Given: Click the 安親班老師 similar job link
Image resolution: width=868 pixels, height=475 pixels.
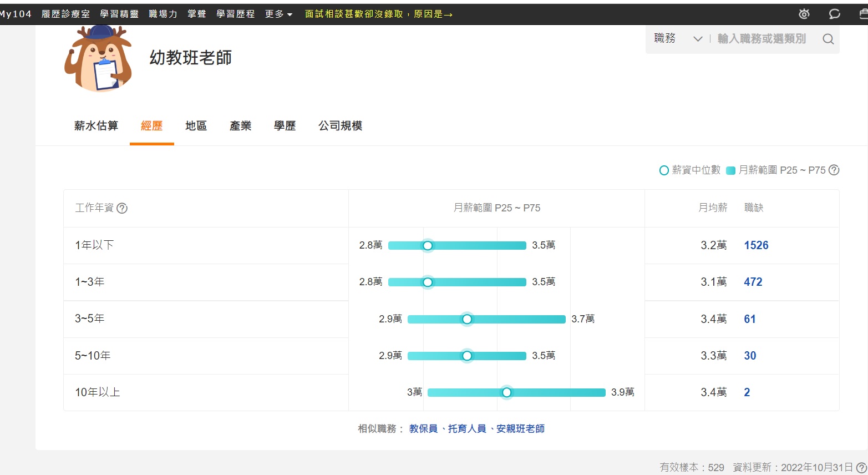Looking at the screenshot, I should [x=520, y=429].
